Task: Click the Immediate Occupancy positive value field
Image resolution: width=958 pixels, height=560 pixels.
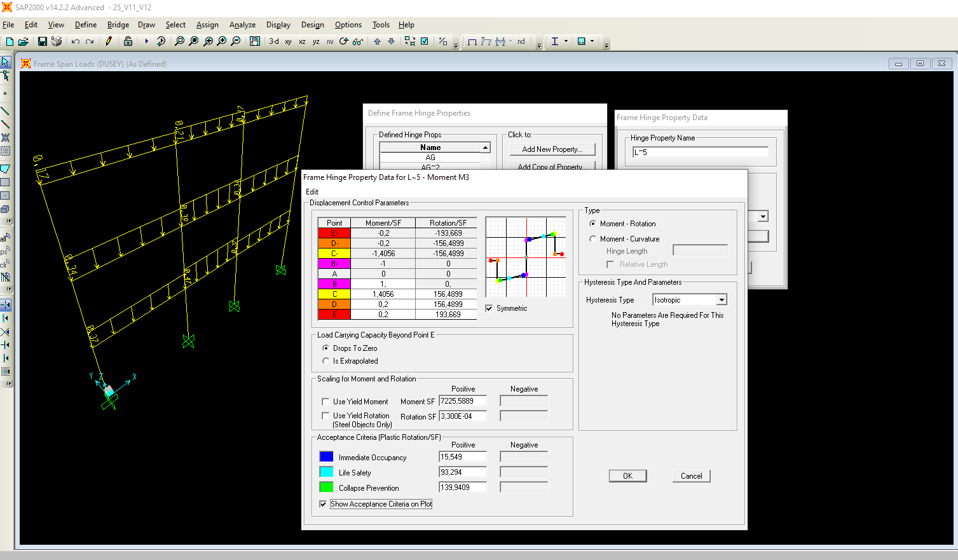Action: pyautogui.click(x=463, y=457)
